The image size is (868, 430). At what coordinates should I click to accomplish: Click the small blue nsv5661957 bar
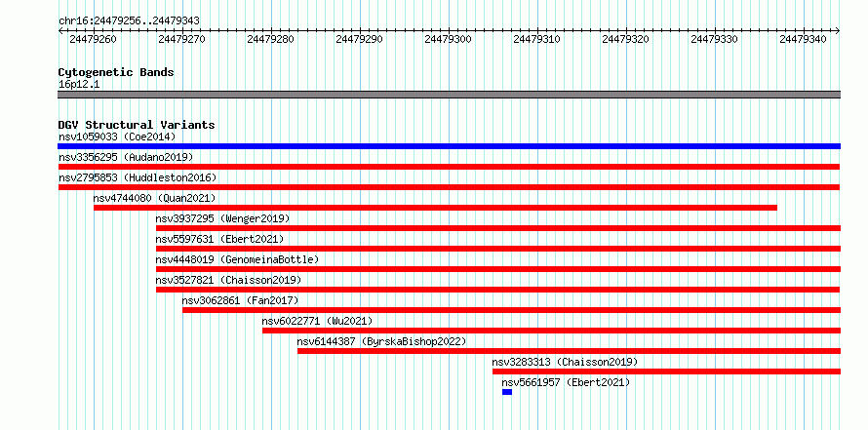coord(507,392)
